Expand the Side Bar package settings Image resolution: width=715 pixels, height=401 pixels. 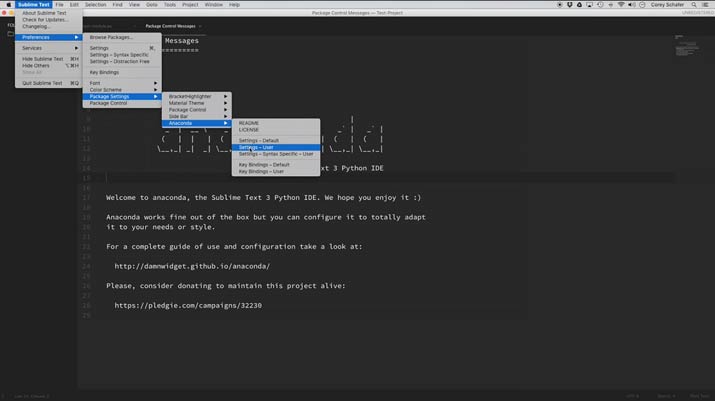pyautogui.click(x=197, y=116)
